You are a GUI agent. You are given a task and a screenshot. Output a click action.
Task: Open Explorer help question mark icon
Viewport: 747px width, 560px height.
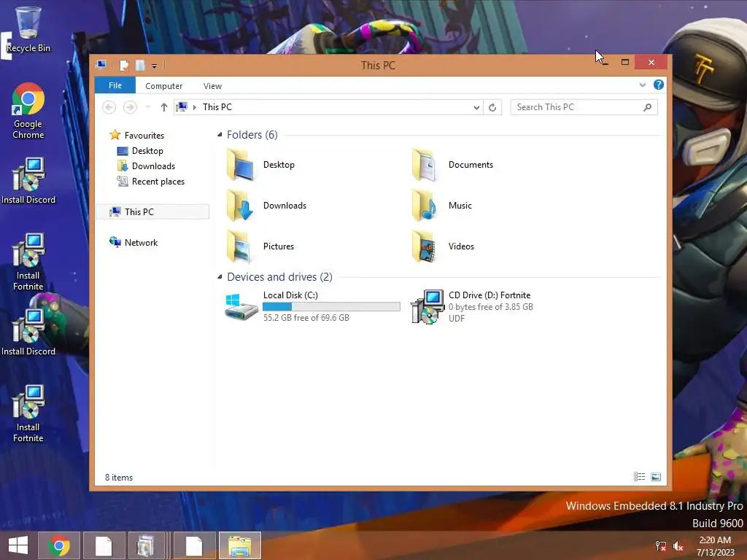point(659,85)
